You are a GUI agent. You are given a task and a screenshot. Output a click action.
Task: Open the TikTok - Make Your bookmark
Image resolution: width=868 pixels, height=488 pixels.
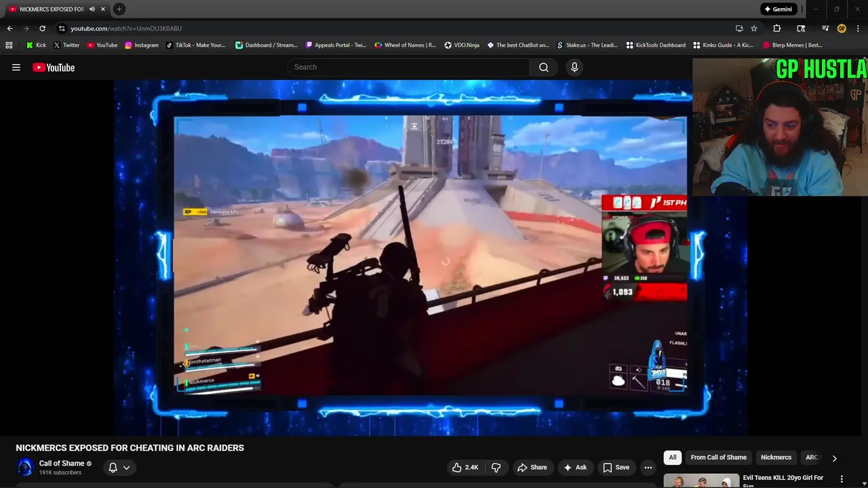195,45
